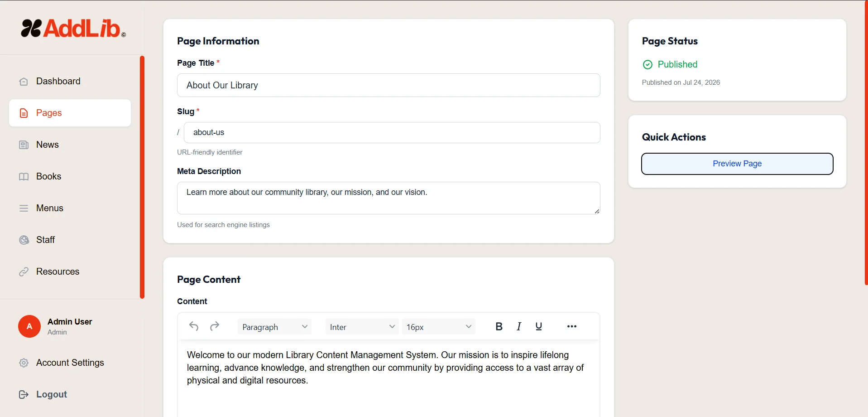
Task: Open the Paragraph block format dropdown
Action: [x=274, y=327]
